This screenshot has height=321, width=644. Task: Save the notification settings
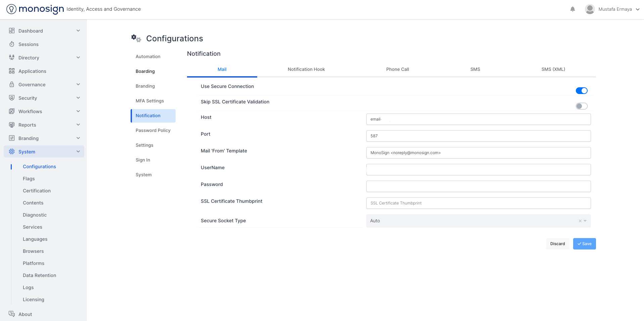click(x=584, y=244)
